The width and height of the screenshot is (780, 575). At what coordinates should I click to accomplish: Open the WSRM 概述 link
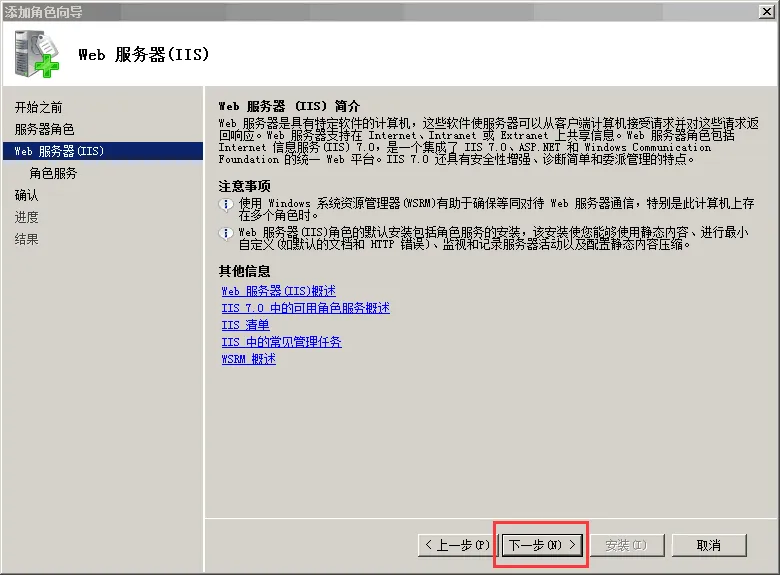pyautogui.click(x=248, y=359)
